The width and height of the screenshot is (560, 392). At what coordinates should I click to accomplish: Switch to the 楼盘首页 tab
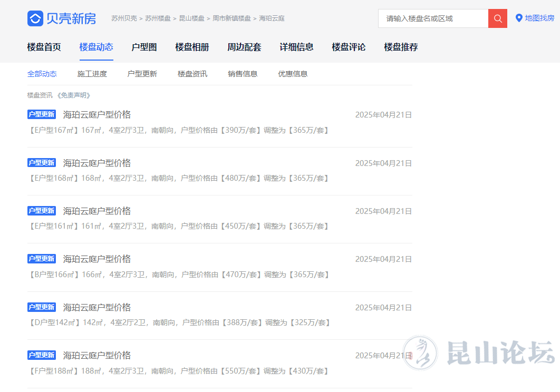pyautogui.click(x=44, y=47)
